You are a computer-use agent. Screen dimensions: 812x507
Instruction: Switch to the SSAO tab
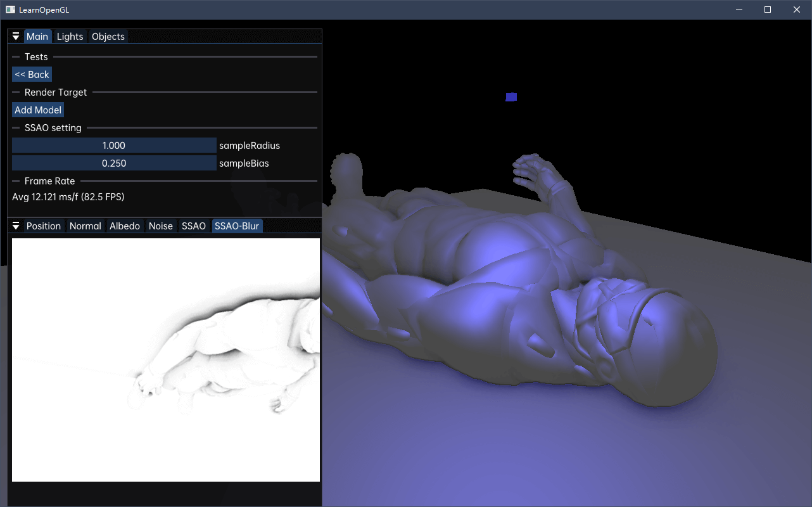[x=194, y=226]
